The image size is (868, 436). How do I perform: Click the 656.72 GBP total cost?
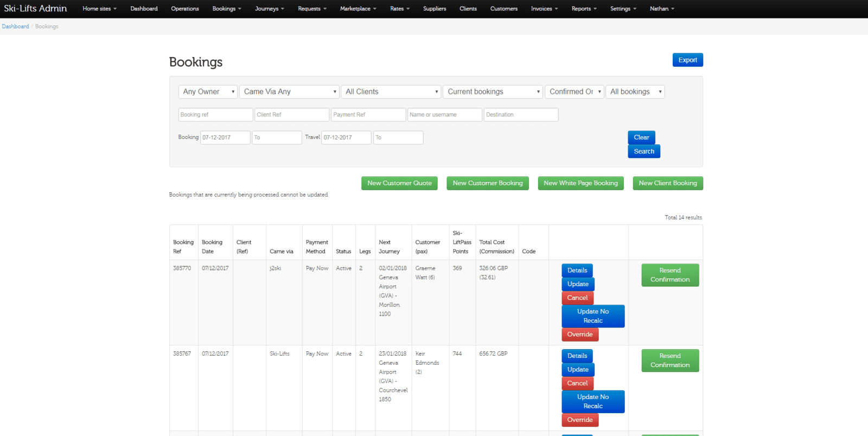pyautogui.click(x=494, y=353)
